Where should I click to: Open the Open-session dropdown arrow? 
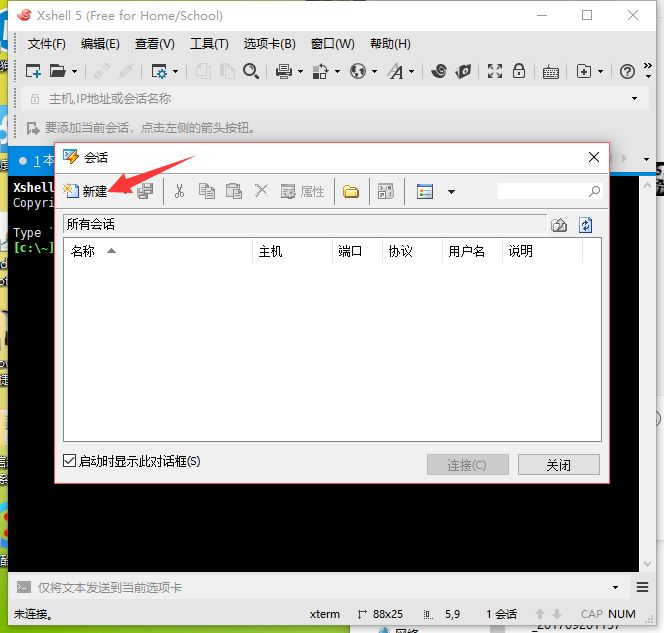(75, 72)
